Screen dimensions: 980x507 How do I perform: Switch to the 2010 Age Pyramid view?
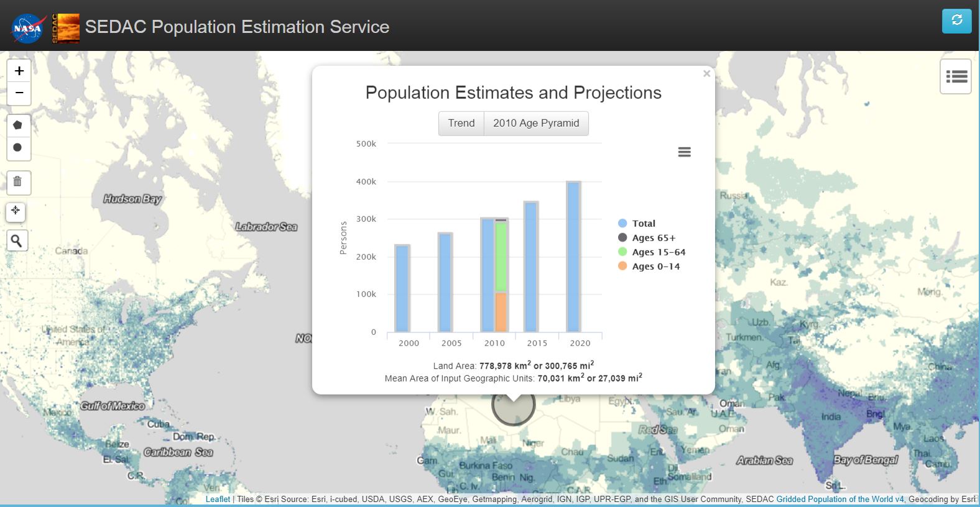pos(536,123)
